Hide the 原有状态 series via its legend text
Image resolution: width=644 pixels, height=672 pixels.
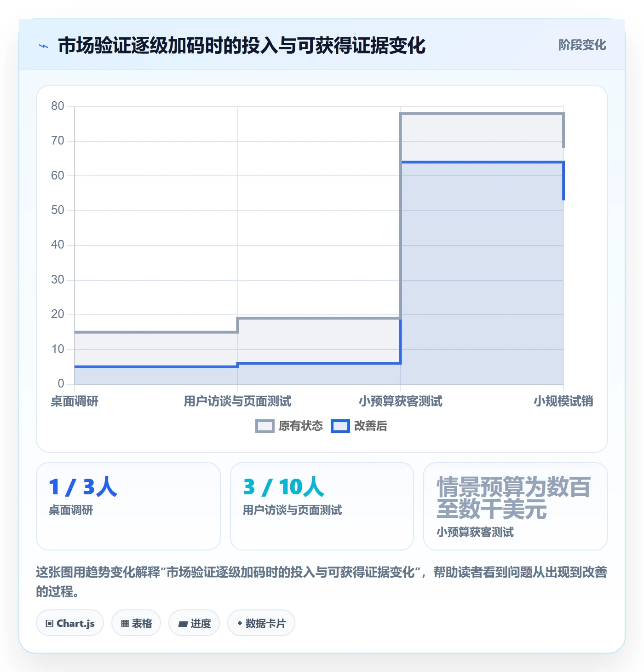tap(301, 426)
